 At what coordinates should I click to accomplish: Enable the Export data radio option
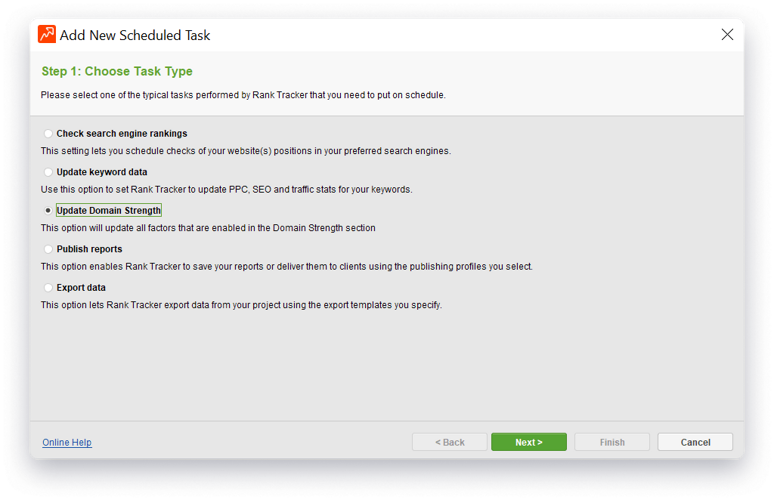[x=48, y=288]
